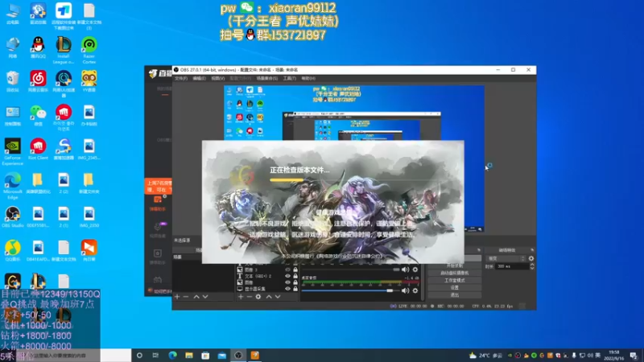The image size is (644, 362).
Task: Open the notification center in system tray
Action: [x=634, y=356]
